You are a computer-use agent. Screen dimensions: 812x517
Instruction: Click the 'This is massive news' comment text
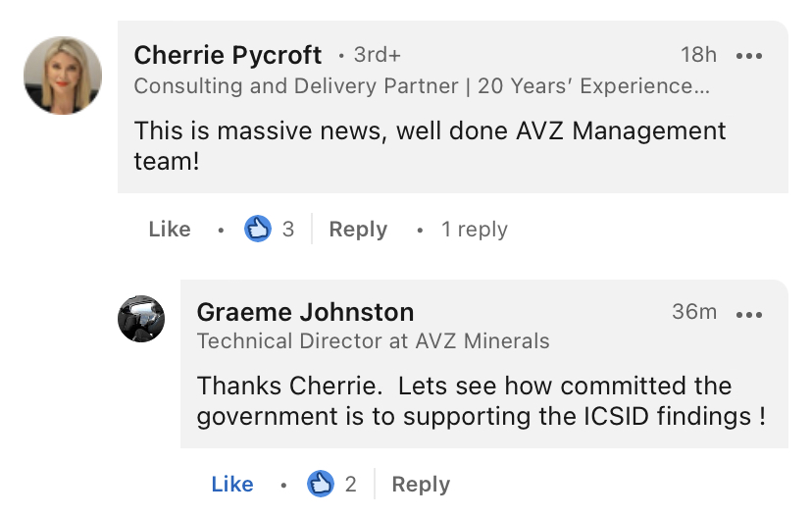pos(430,145)
